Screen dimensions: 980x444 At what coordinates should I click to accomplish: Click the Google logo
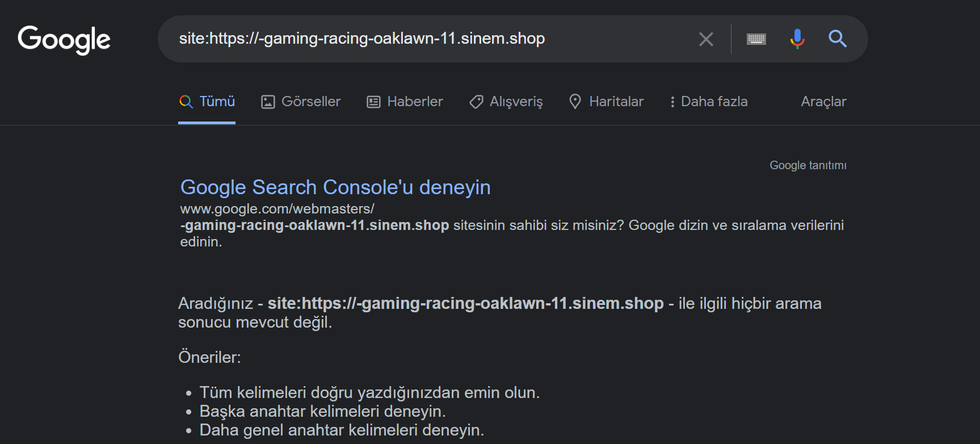[x=64, y=40]
